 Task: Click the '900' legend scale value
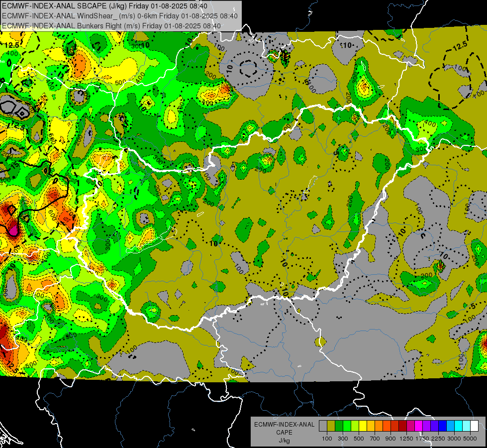tap(390, 439)
